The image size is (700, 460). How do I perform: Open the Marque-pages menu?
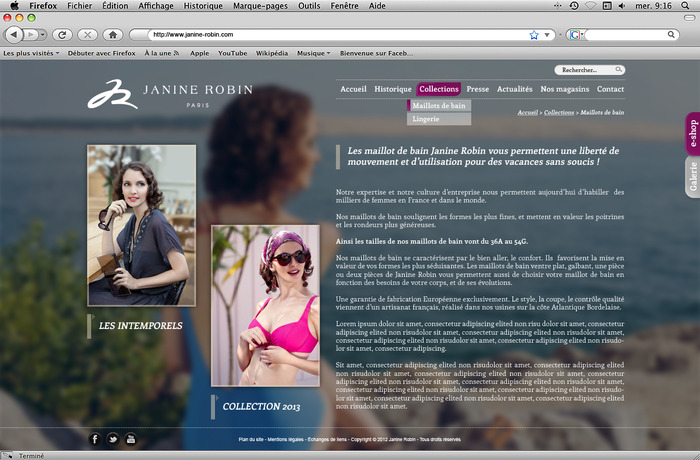[260, 6]
